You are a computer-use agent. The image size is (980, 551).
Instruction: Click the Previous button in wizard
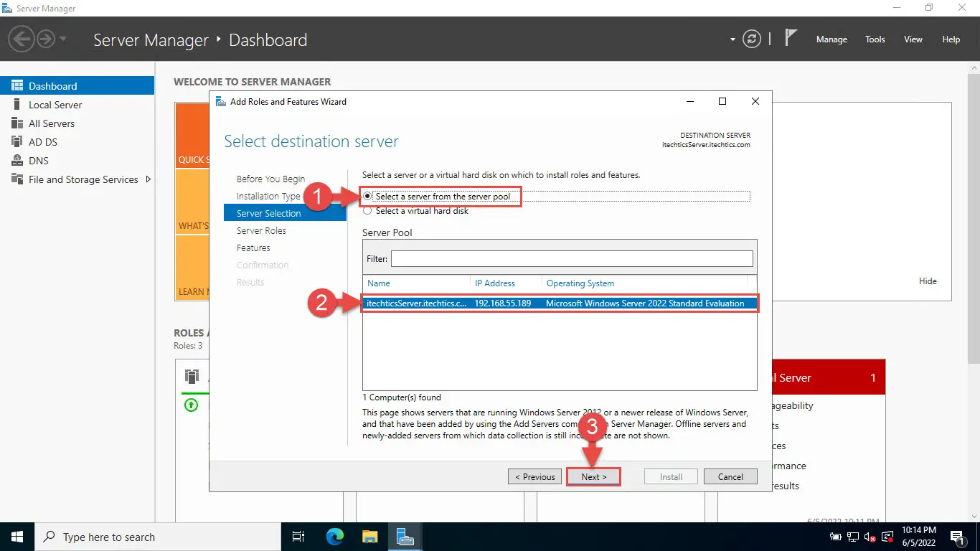tap(535, 476)
